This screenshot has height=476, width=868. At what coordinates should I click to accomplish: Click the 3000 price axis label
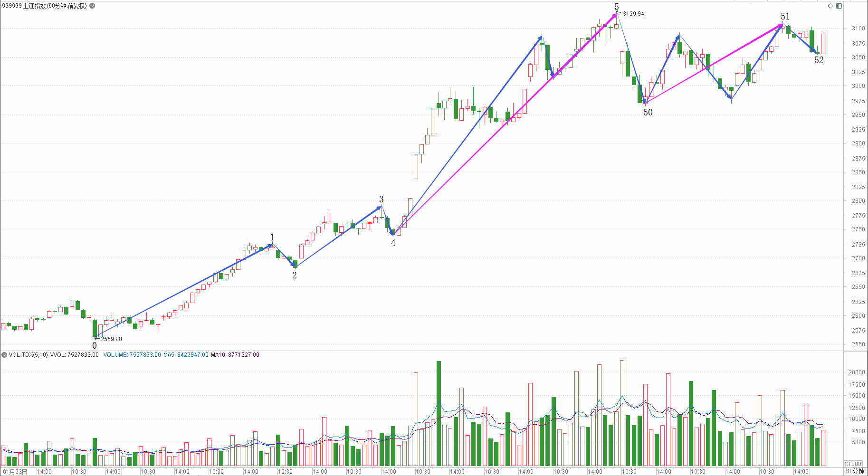click(x=858, y=86)
